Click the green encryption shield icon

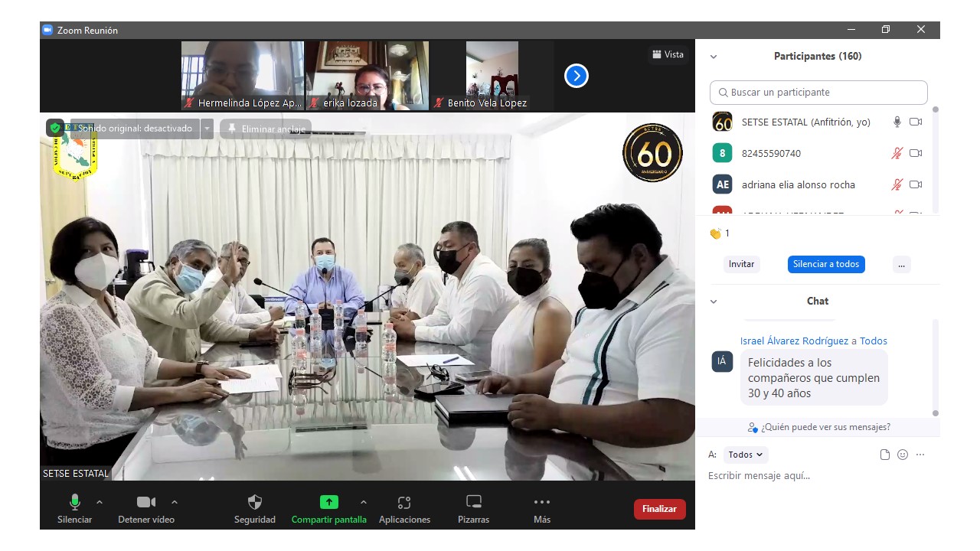(x=55, y=128)
